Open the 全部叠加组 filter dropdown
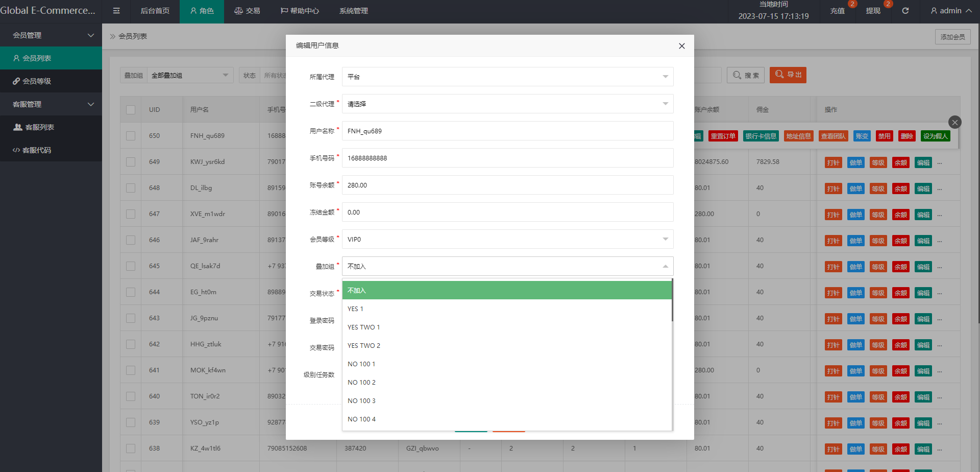The width and height of the screenshot is (980, 472). (x=190, y=75)
